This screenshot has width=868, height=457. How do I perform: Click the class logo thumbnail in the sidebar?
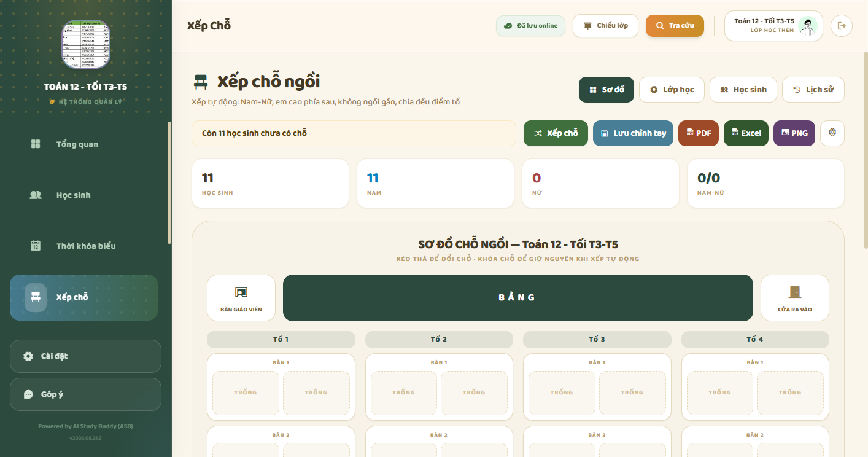tap(86, 44)
